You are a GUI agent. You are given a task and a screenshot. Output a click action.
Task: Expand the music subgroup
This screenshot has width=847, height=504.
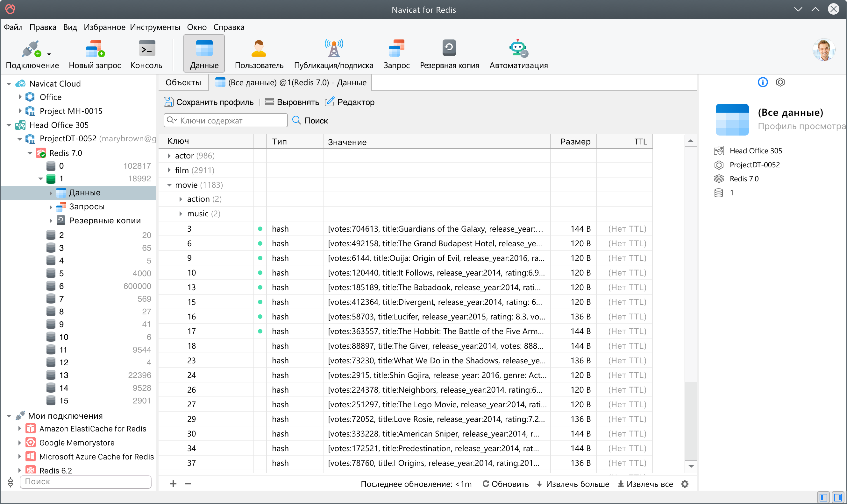pos(181,214)
